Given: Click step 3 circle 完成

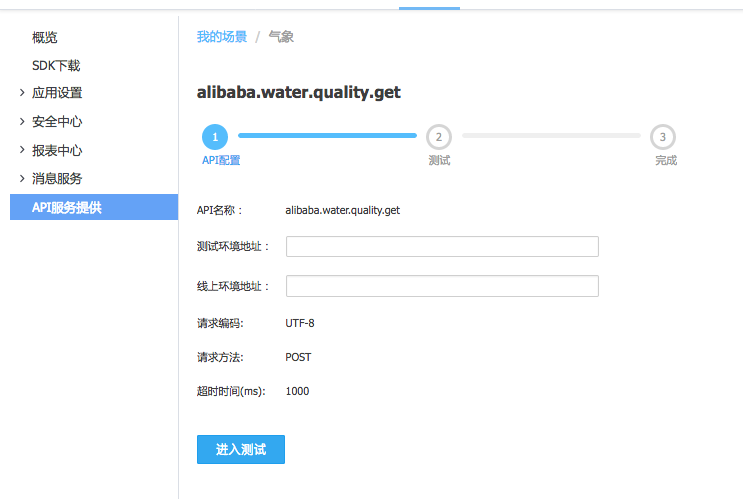Looking at the screenshot, I should [x=662, y=136].
